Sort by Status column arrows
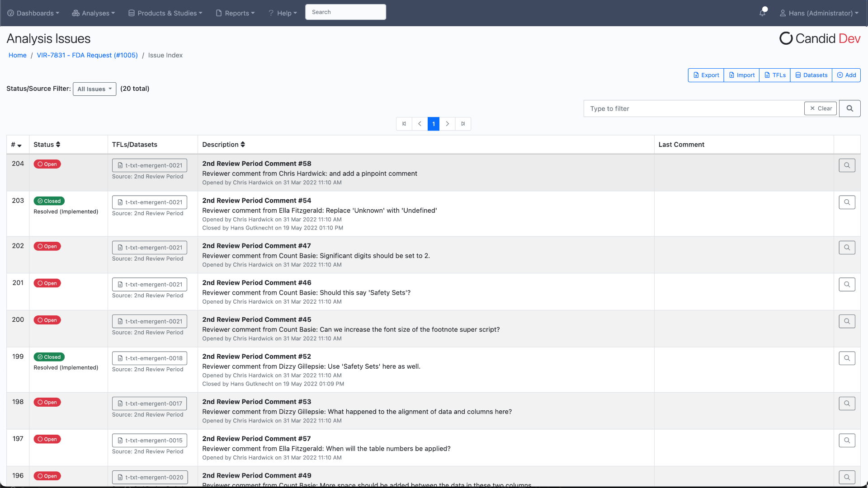The width and height of the screenshot is (868, 488). 58,145
